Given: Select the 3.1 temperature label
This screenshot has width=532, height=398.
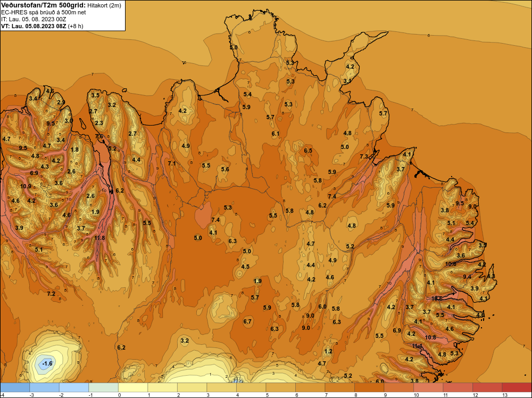Looking at the screenshot, I should (x=347, y=81).
